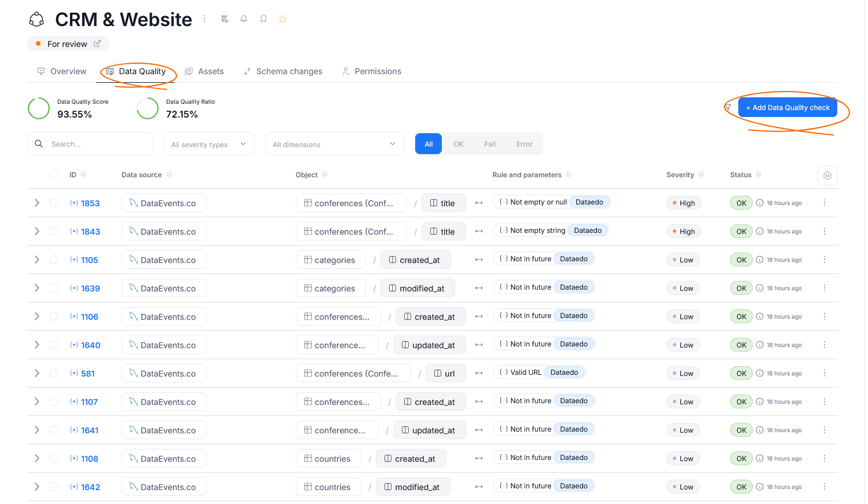Click filter icon left of Add Data Quality check

(728, 107)
